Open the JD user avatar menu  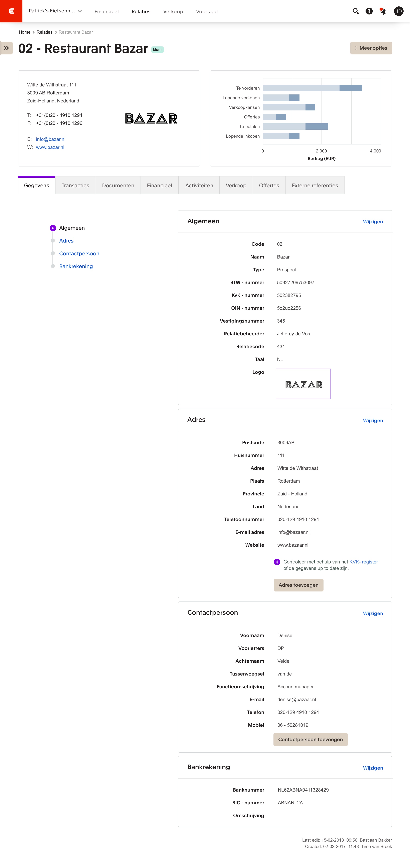399,11
